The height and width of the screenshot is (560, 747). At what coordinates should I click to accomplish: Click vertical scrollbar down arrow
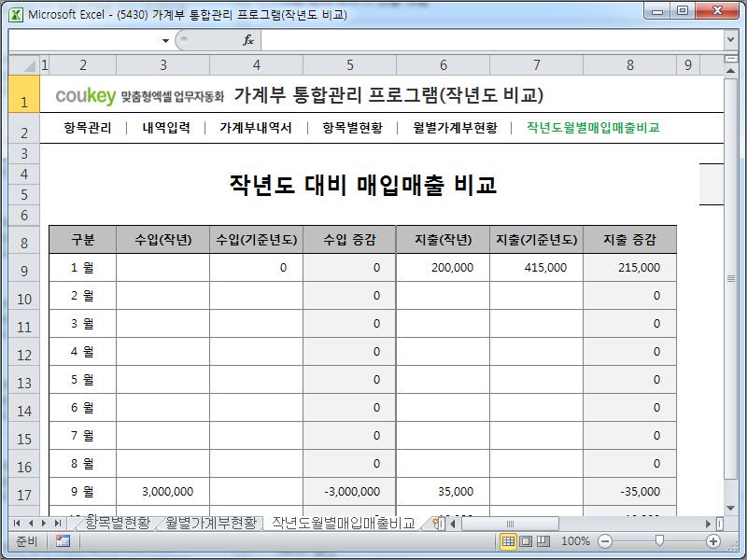(x=730, y=509)
